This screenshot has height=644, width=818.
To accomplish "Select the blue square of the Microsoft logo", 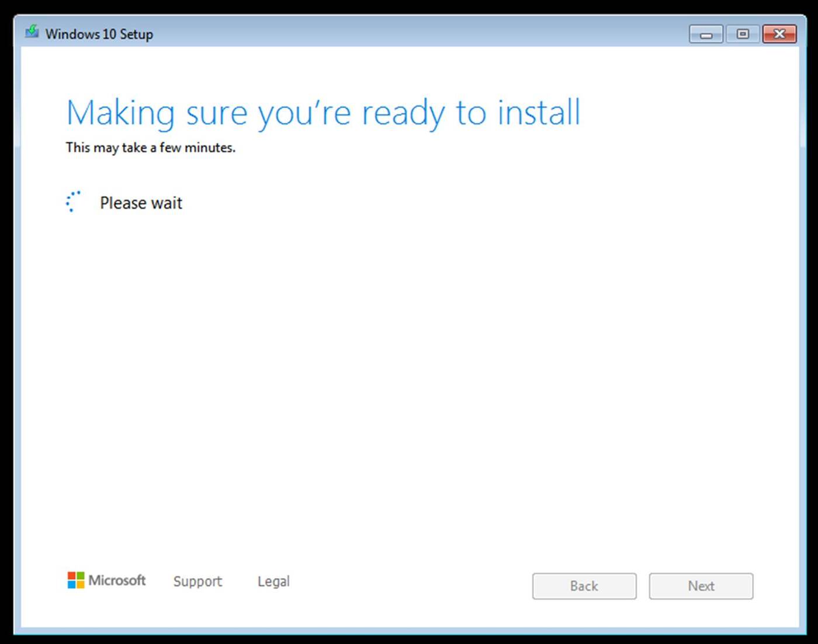I will [72, 584].
